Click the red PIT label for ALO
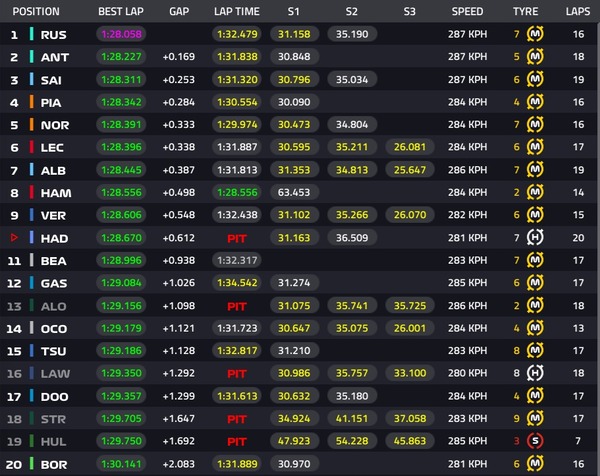600x476 pixels. (x=237, y=306)
